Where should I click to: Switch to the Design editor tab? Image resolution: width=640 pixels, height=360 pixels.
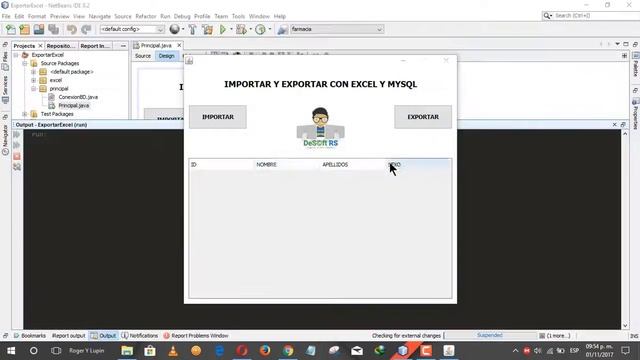click(166, 56)
